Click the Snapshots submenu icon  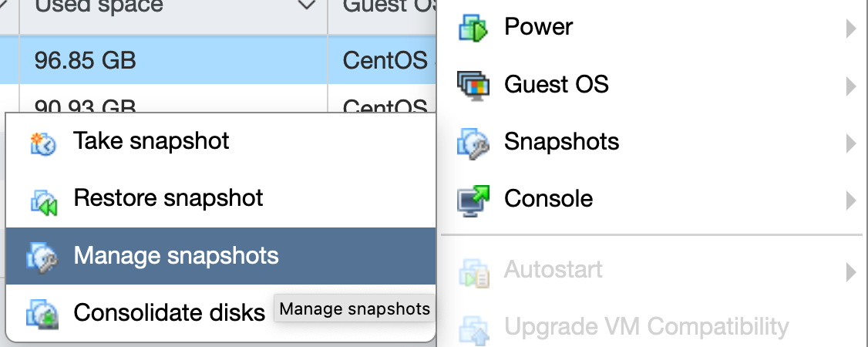pyautogui.click(x=472, y=143)
